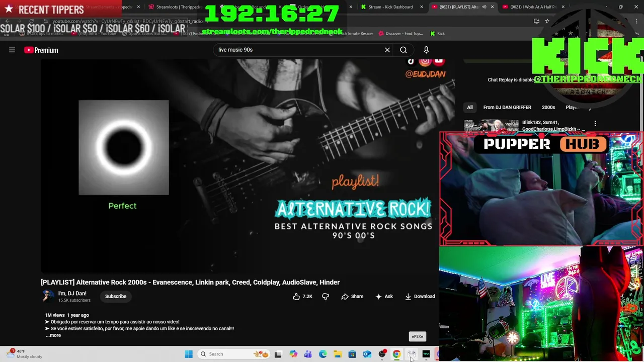Screen dimensions: 644x362
Task: Show more chips with the right chevron
Action: 590,108
